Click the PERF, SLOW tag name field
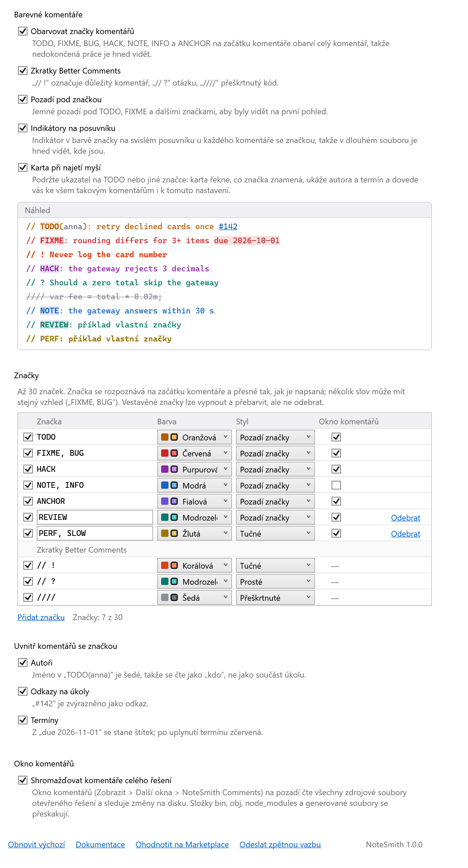This screenshot has width=468, height=868. (x=95, y=534)
